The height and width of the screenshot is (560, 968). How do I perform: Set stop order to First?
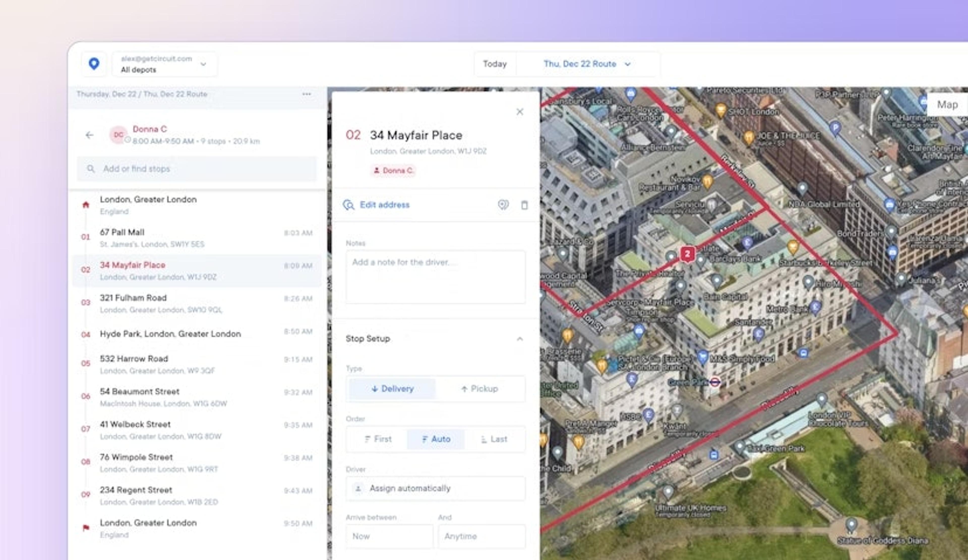[x=378, y=439]
